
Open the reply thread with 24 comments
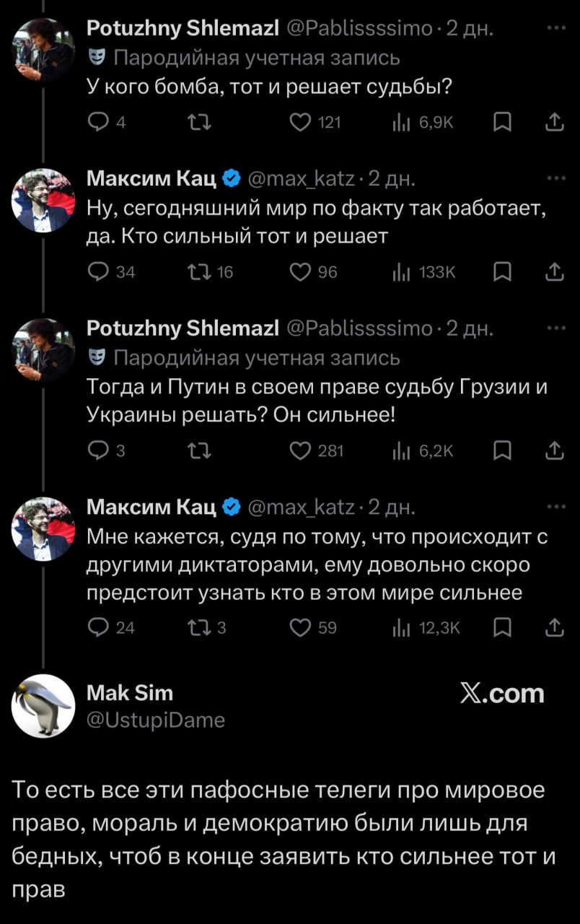pyautogui.click(x=97, y=628)
